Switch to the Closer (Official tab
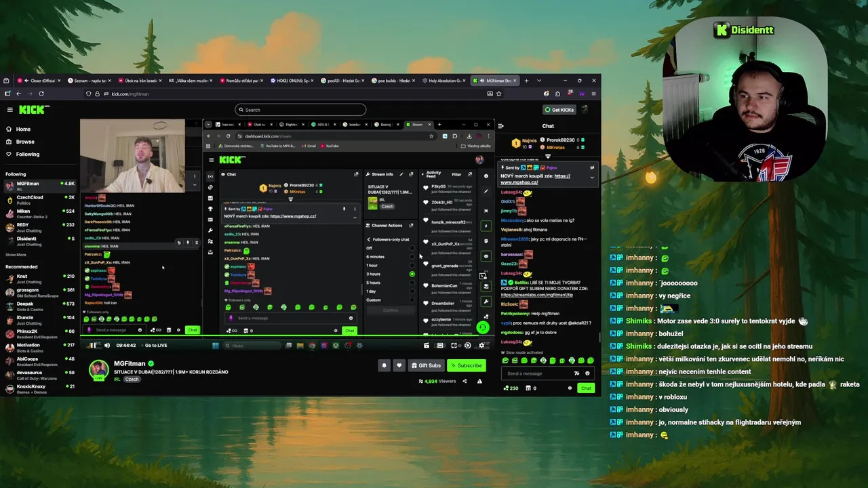This screenshot has width=868, height=488. point(39,81)
